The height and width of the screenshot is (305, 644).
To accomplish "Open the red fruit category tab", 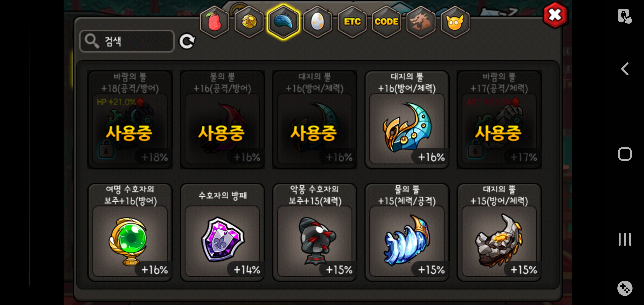I will [214, 22].
